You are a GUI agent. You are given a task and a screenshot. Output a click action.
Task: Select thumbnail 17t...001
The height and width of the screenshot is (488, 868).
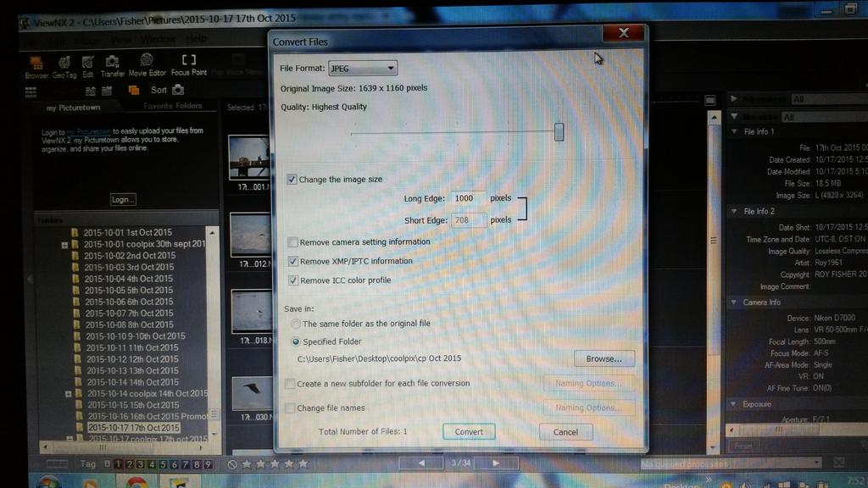[250, 158]
